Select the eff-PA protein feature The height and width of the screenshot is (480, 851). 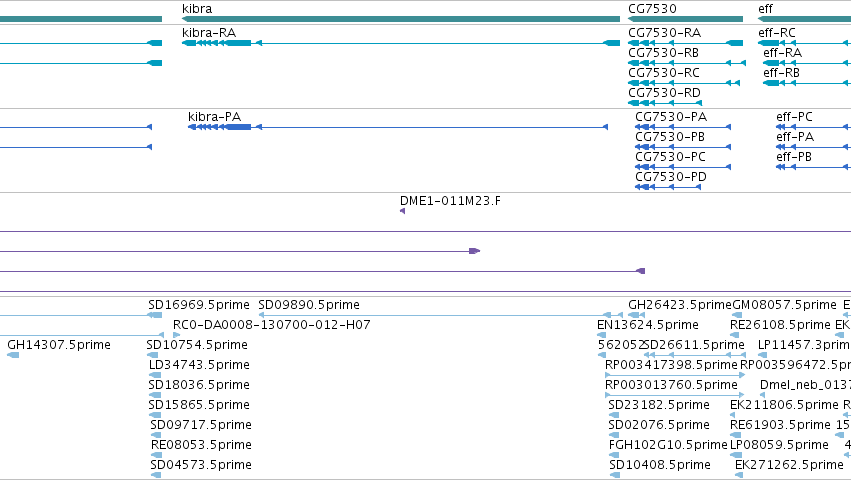[813, 147]
